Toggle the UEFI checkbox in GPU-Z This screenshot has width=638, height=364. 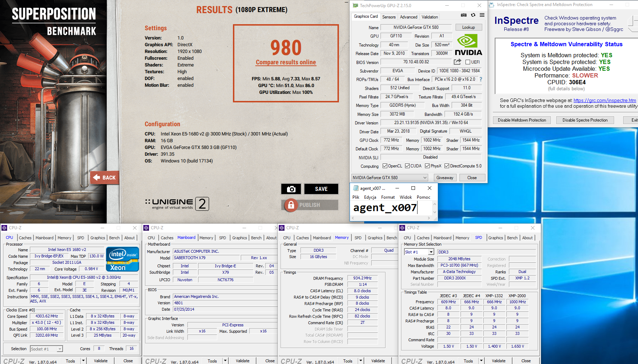click(x=468, y=62)
